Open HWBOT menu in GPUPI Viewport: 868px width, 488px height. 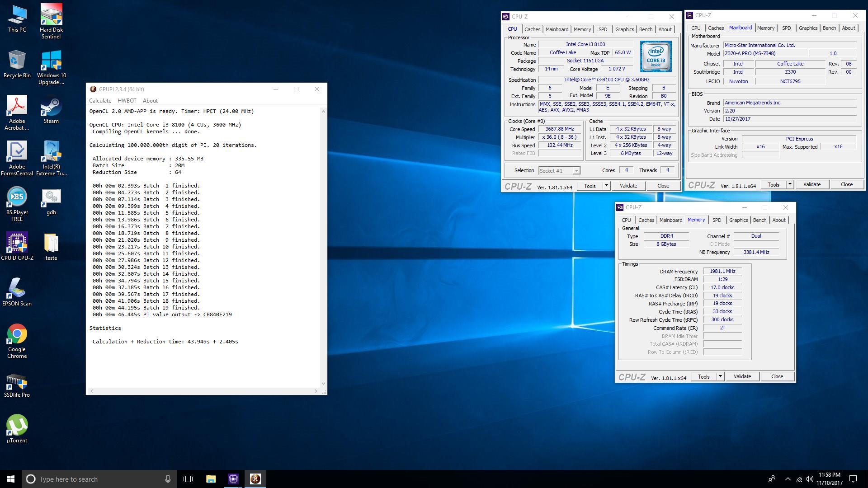click(x=127, y=101)
